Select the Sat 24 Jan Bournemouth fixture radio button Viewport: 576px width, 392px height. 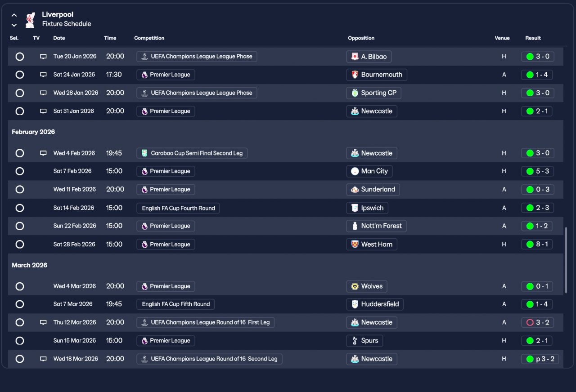(20, 75)
